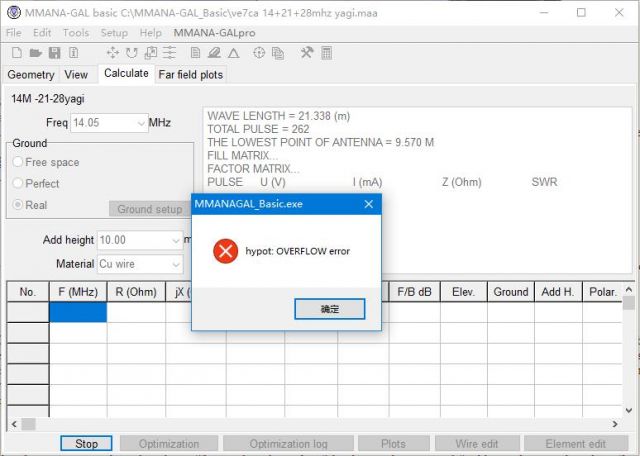Click the highlighted F (MHz) first-row cell
This screenshot has height=456, width=640.
[x=78, y=312]
